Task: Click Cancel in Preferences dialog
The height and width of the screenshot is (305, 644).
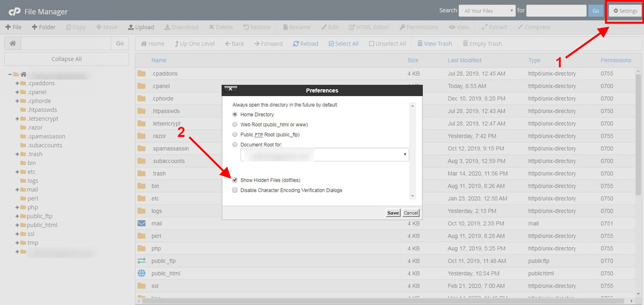Action: 411,213
